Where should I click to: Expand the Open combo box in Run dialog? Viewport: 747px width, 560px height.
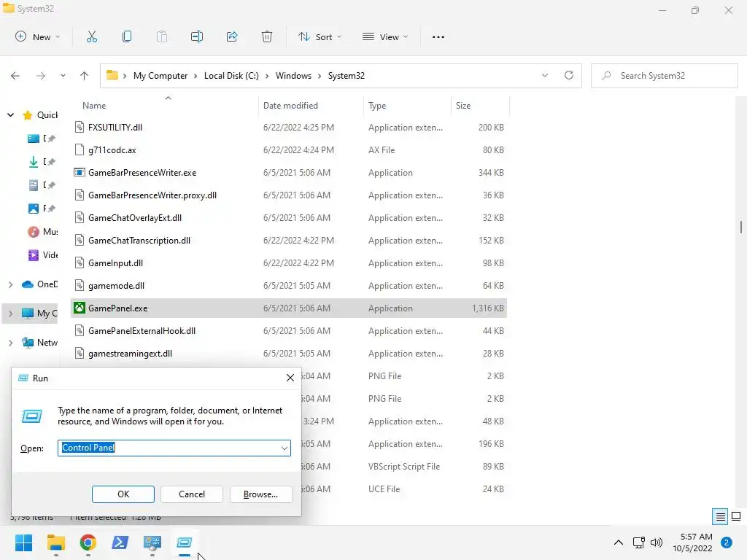(284, 448)
